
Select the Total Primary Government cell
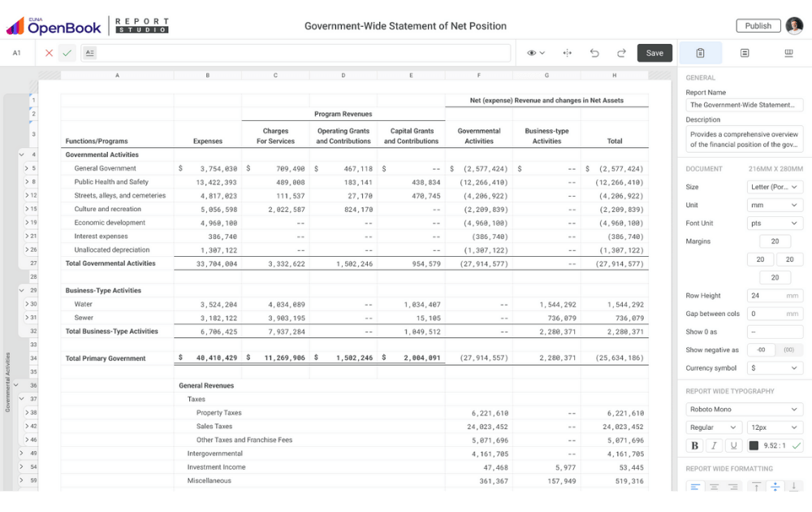coord(117,358)
